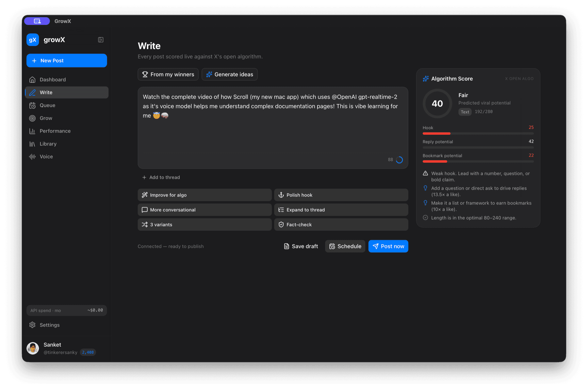Open the Performance page
588x391 pixels.
point(67,131)
